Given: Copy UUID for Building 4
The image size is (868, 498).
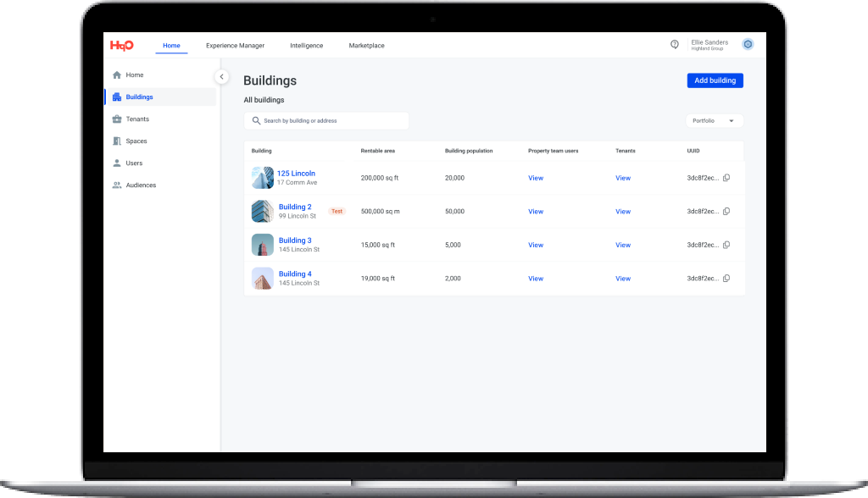Looking at the screenshot, I should (x=726, y=279).
